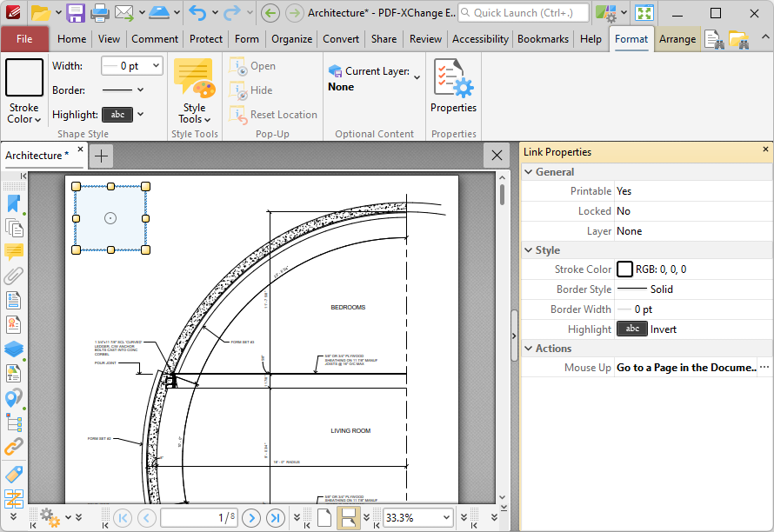Screen dimensions: 774x532
Task: Open the Signatures pane in sidebar
Action: point(14,325)
